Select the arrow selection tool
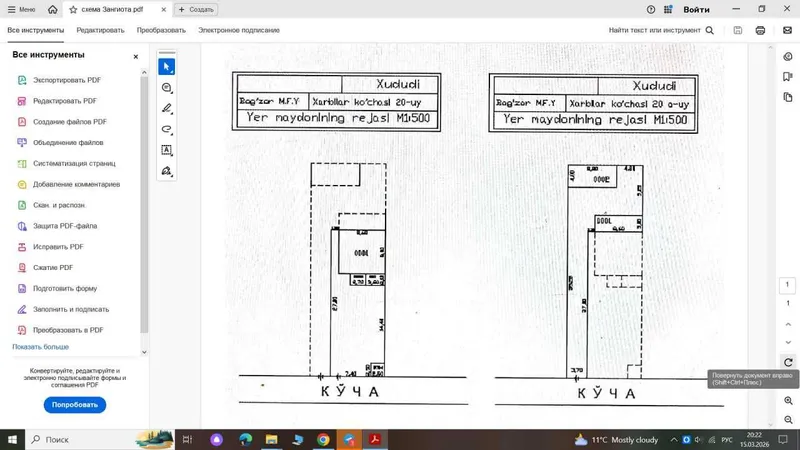Image resolution: width=800 pixels, height=450 pixels. tap(166, 67)
